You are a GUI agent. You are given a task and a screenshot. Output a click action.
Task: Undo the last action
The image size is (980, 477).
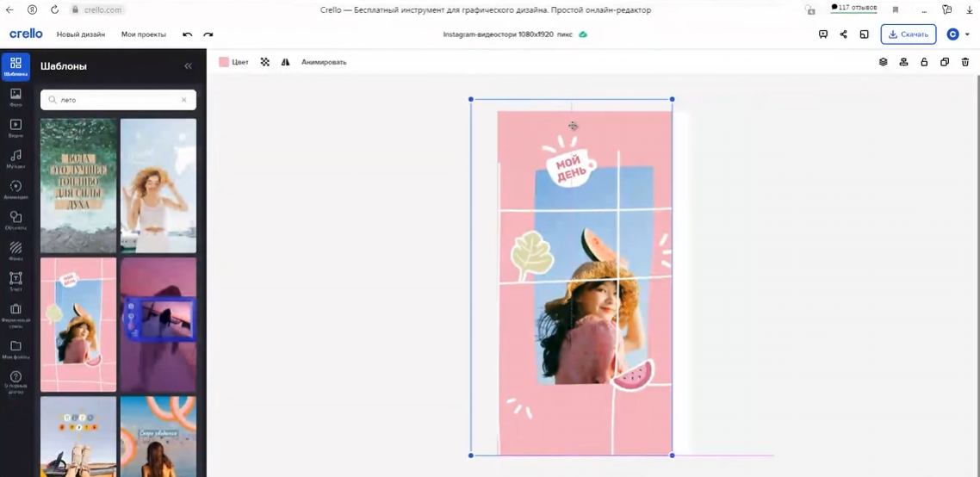tap(188, 34)
